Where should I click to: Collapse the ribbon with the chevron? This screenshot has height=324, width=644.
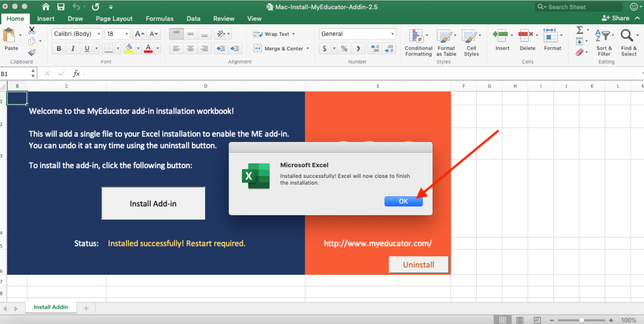(x=637, y=18)
